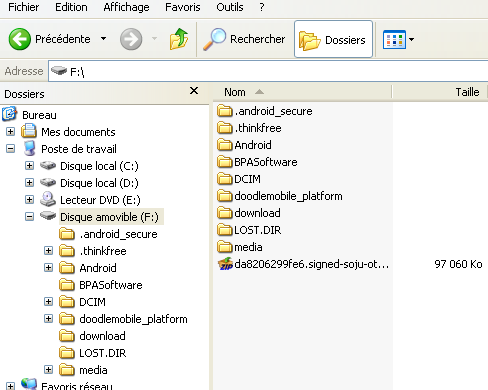Click the green Précédente back arrow

point(20,39)
